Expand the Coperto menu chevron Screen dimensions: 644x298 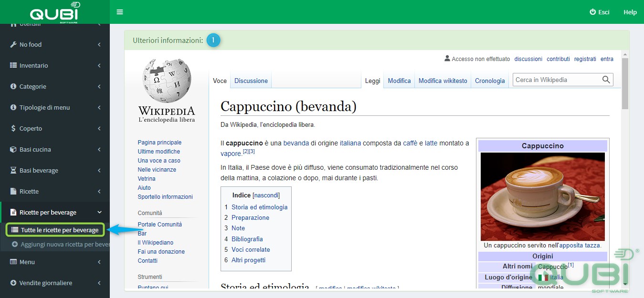point(99,128)
